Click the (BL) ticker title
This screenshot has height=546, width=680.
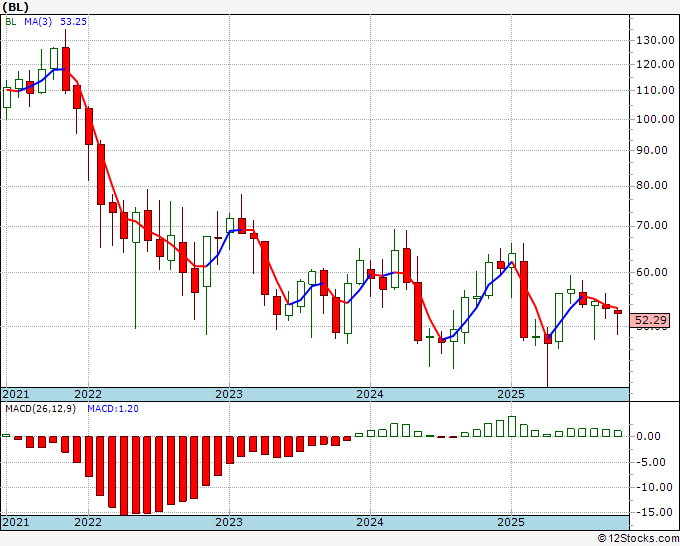(x=16, y=7)
